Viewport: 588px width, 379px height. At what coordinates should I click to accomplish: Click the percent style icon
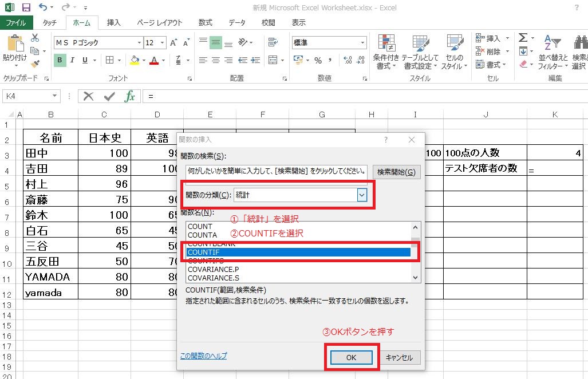[318, 60]
